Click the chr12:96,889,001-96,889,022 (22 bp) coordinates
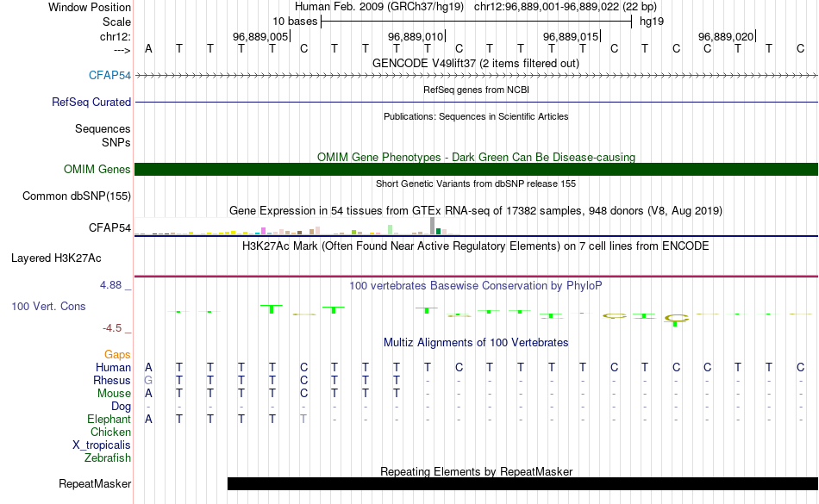The width and height of the screenshot is (819, 504). (x=566, y=7)
